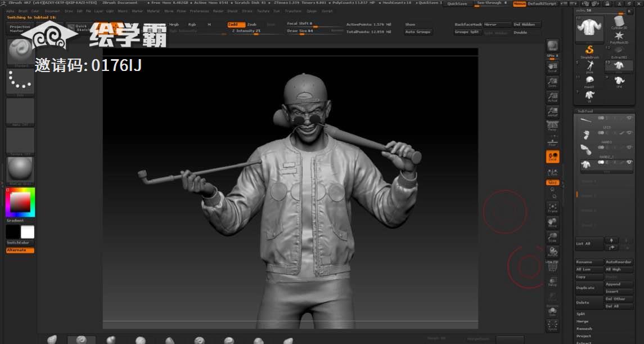Open the Gradient color option
Image resolution: width=644 pixels, height=344 pixels.
tap(15, 221)
